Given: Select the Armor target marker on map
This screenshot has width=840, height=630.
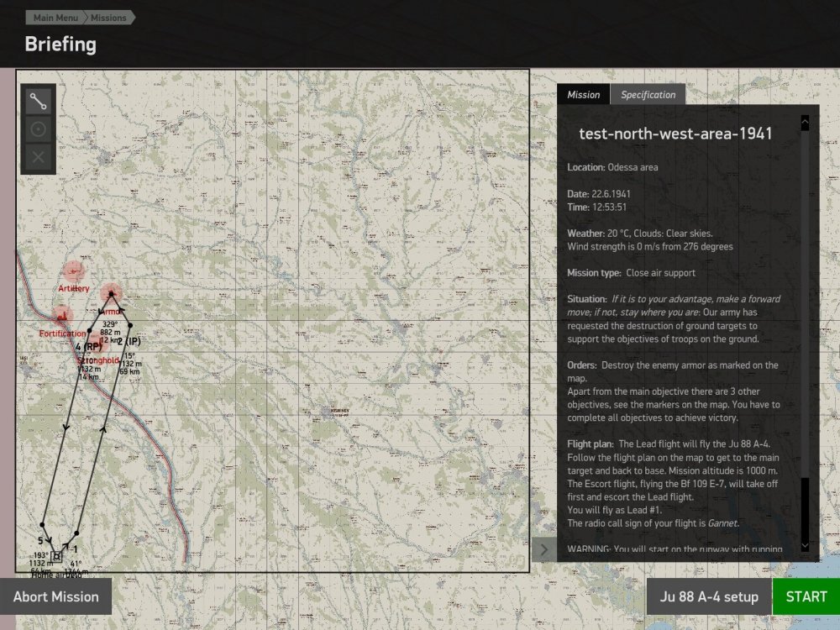Looking at the screenshot, I should (111, 293).
